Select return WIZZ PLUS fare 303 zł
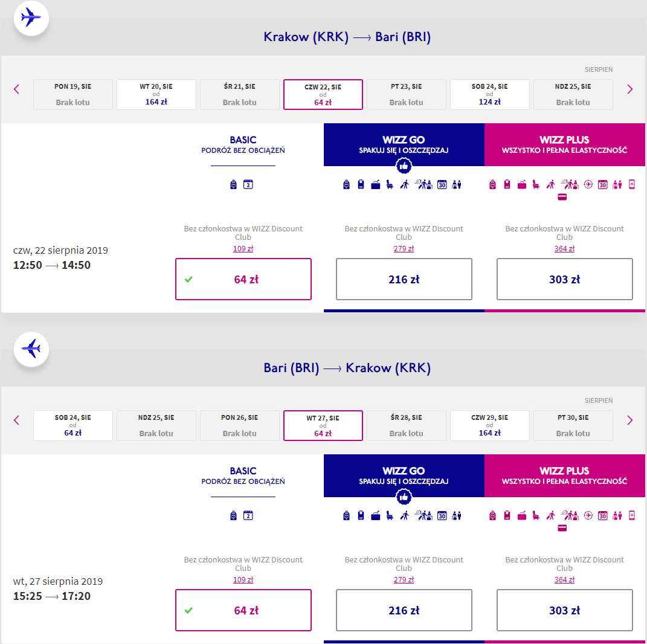This screenshot has height=644, width=647. [x=564, y=610]
